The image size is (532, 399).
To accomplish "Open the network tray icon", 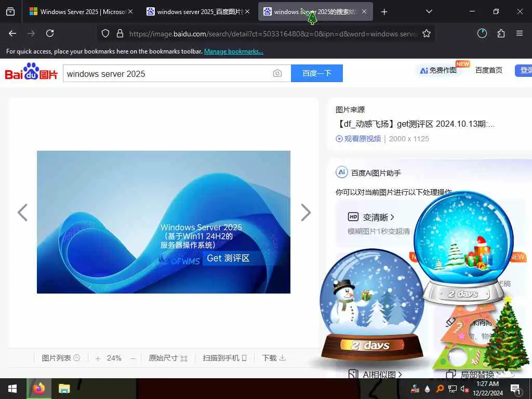I will (453, 389).
